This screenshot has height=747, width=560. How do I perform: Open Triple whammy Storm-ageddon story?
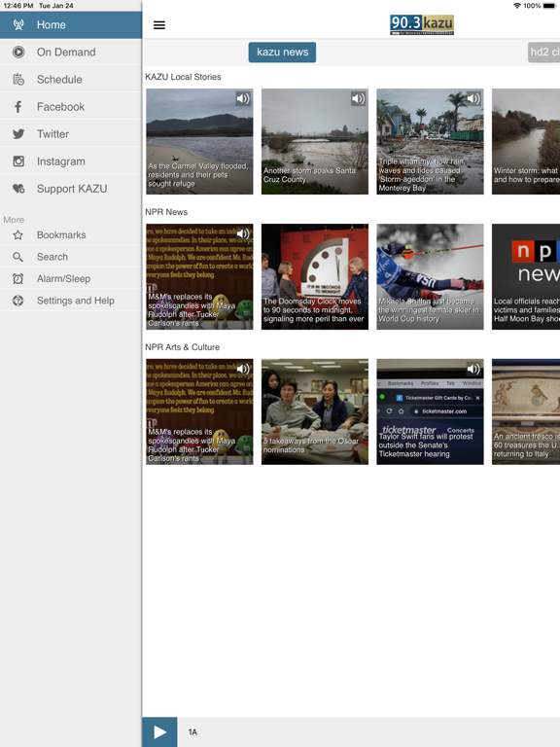point(430,141)
